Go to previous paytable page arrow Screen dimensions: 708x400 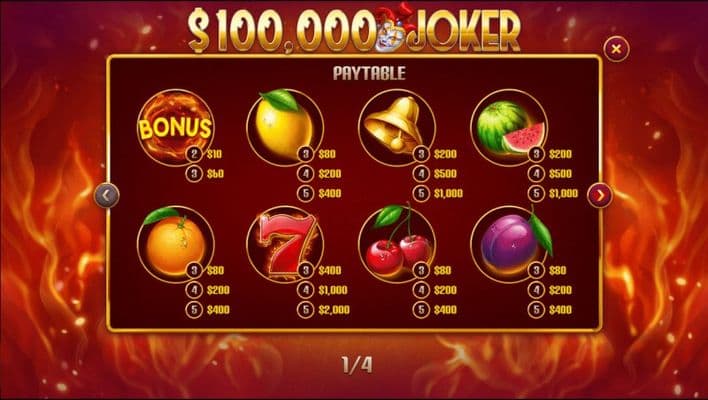tap(107, 195)
